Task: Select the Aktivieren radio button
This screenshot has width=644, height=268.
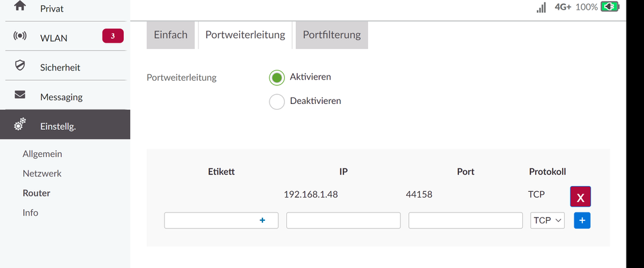Action: 277,77
